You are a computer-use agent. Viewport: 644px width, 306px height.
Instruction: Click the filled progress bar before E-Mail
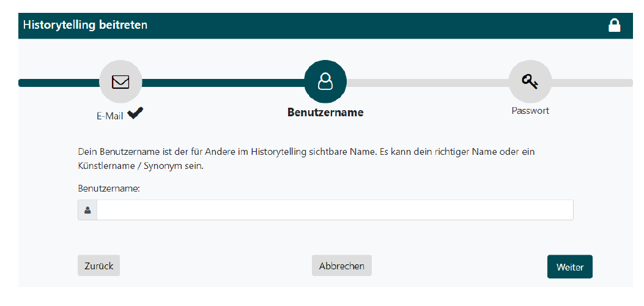(59, 83)
